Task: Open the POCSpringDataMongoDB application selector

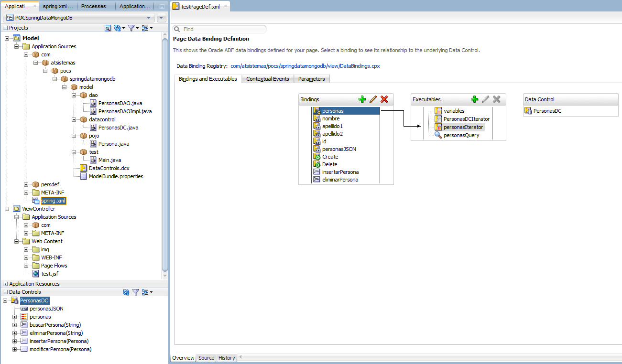Action: [x=78, y=18]
